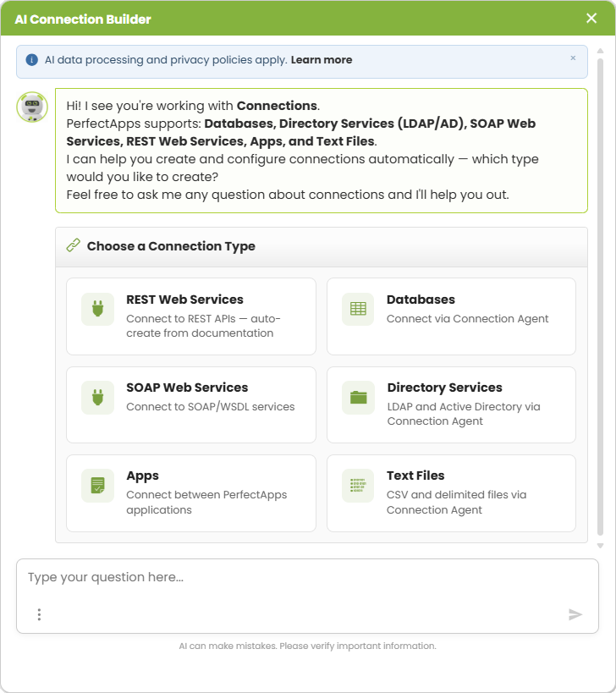Pick the Text Files connection title

coord(415,476)
